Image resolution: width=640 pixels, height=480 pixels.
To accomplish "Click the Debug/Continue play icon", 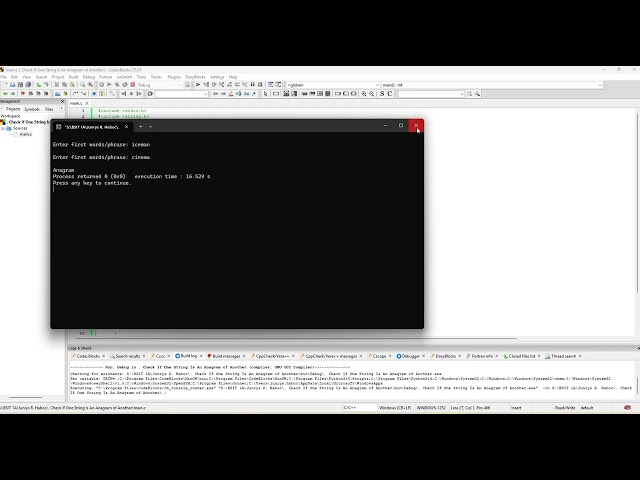I will (x=198, y=84).
